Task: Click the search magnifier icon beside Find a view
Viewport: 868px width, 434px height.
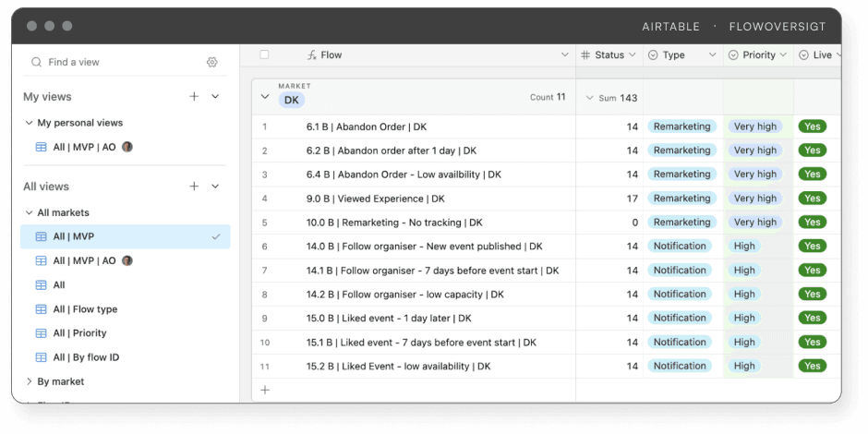Action: click(x=37, y=62)
